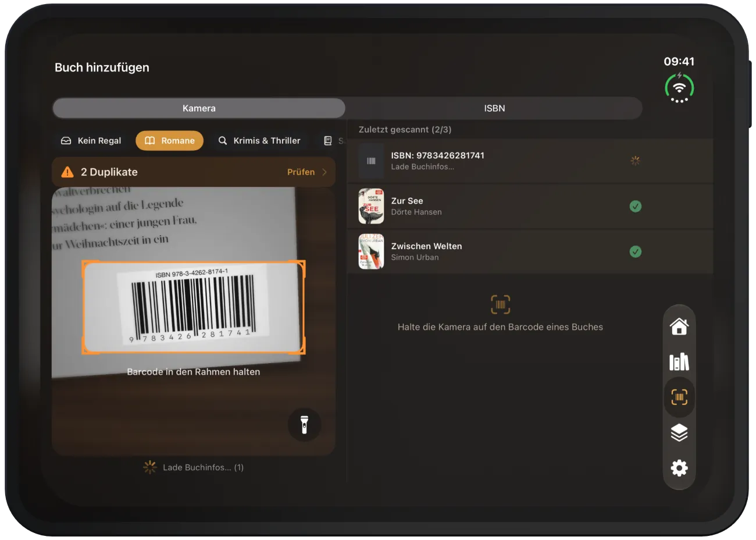Viewport: 756px width, 540px height.
Task: Expand the duplicates chevron arrow
Action: [x=324, y=172]
